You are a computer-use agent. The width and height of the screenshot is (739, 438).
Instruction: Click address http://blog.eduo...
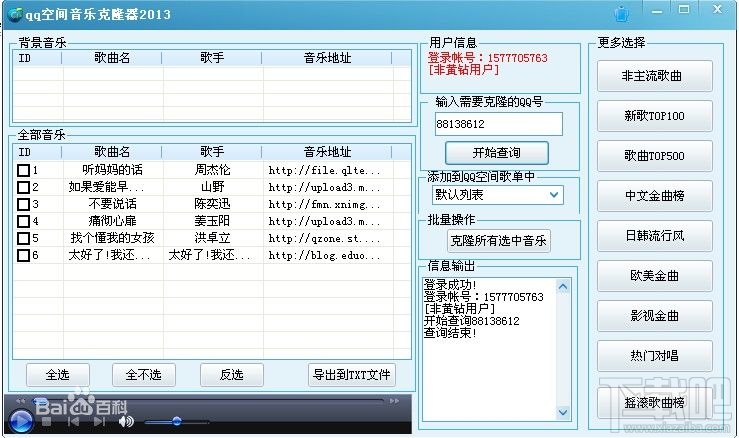pos(324,256)
